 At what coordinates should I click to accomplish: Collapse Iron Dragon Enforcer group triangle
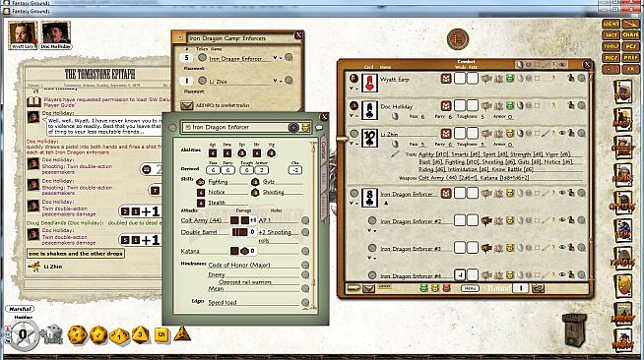click(x=386, y=203)
